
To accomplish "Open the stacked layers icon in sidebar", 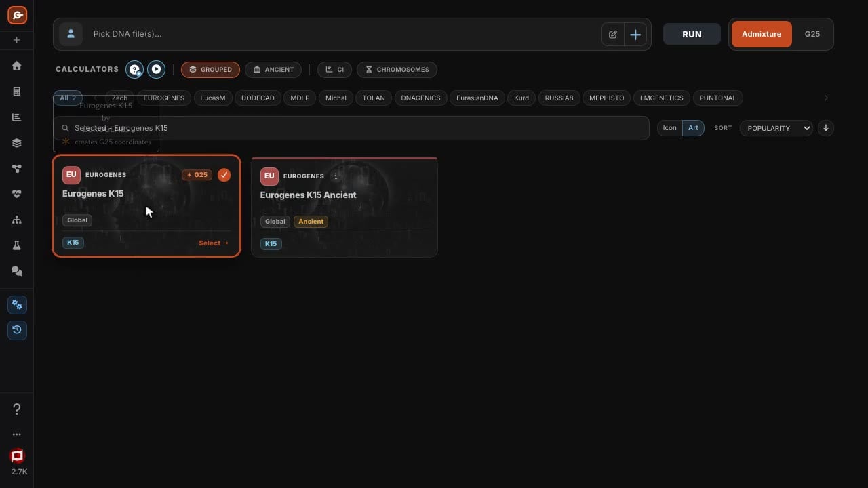I will 17,143.
